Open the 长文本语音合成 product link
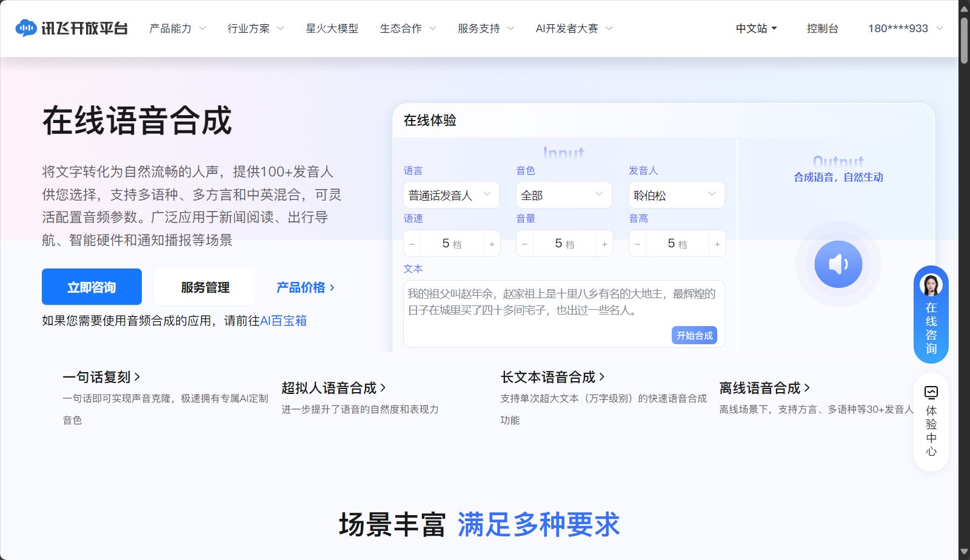 pyautogui.click(x=552, y=377)
